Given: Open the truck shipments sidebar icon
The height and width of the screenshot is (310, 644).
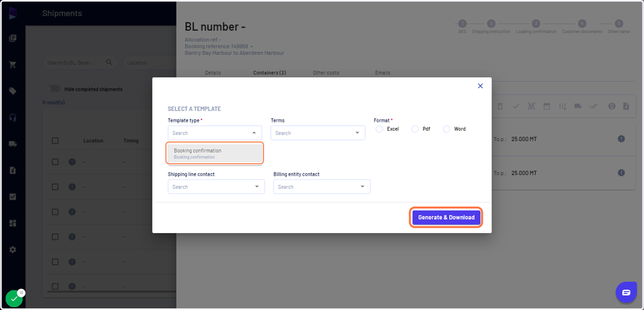Looking at the screenshot, I should [x=13, y=144].
